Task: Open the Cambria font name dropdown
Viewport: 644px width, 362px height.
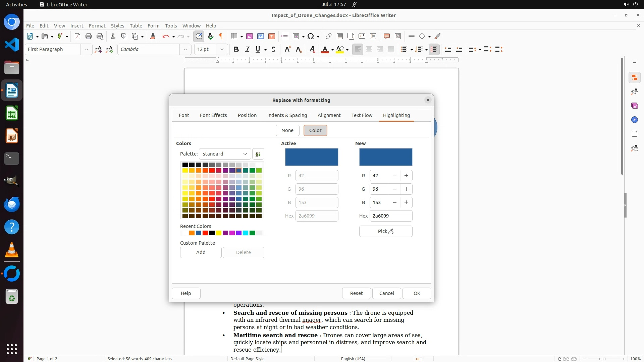Action: click(x=185, y=49)
